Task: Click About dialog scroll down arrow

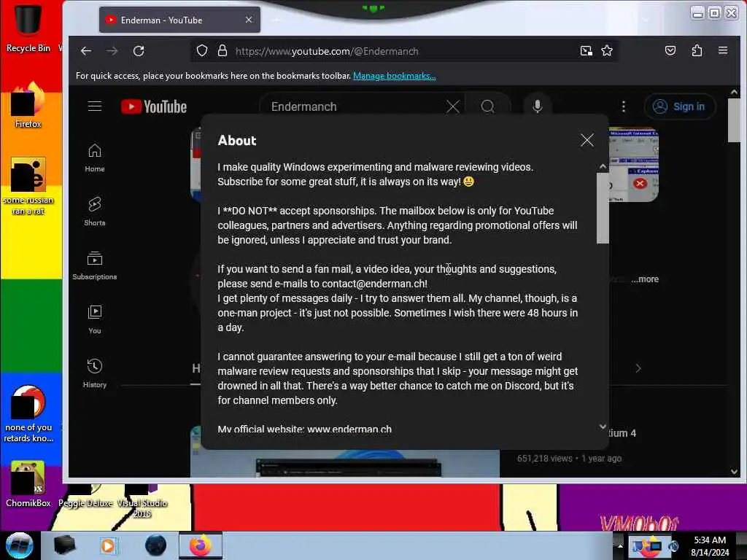Action: [603, 427]
